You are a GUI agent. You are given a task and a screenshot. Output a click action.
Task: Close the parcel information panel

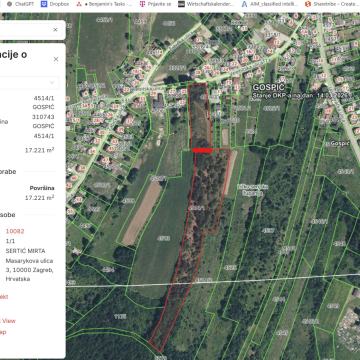pos(56,59)
